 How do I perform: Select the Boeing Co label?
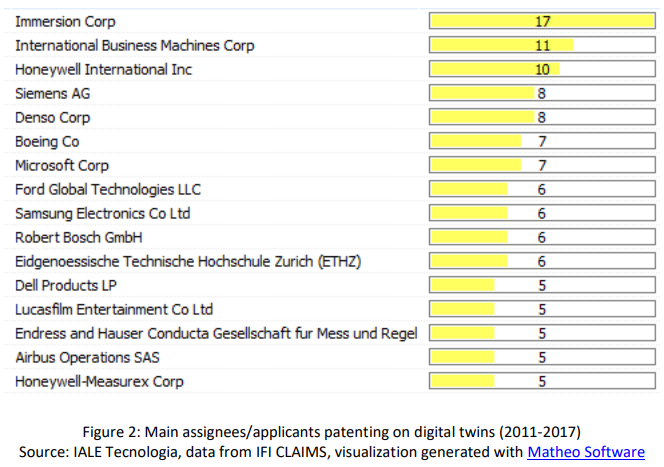47,141
